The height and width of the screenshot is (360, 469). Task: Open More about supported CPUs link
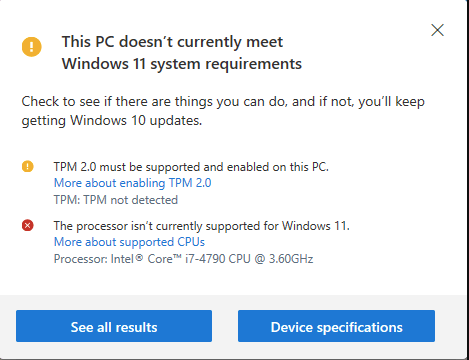(x=129, y=242)
